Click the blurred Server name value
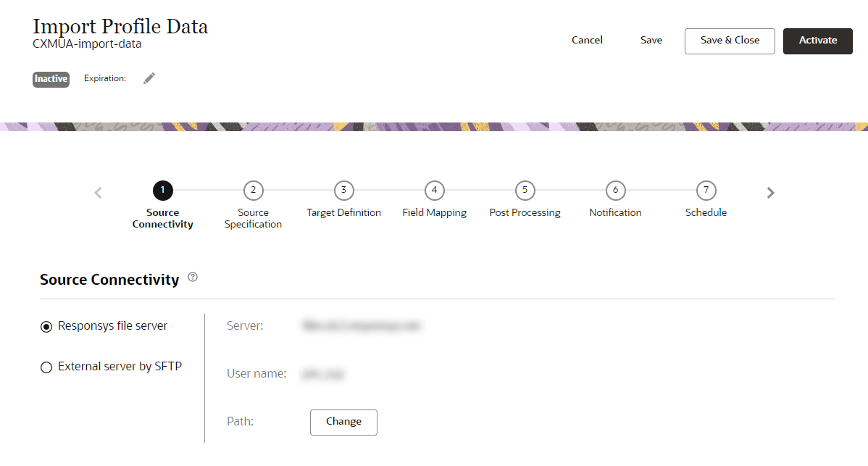The image size is (868, 466). click(x=361, y=325)
